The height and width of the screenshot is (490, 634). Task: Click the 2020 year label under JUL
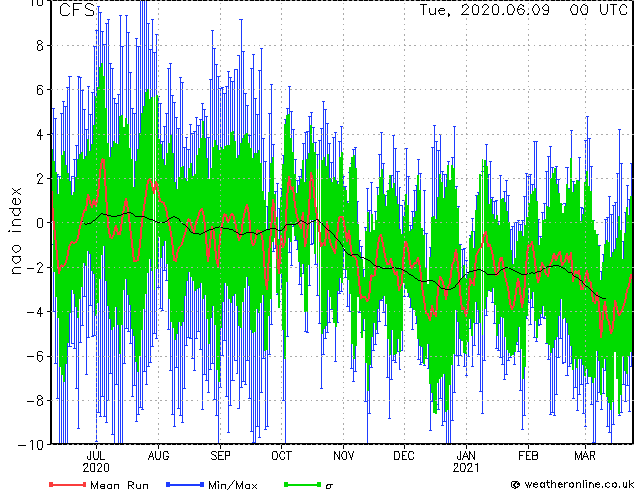[x=96, y=468]
